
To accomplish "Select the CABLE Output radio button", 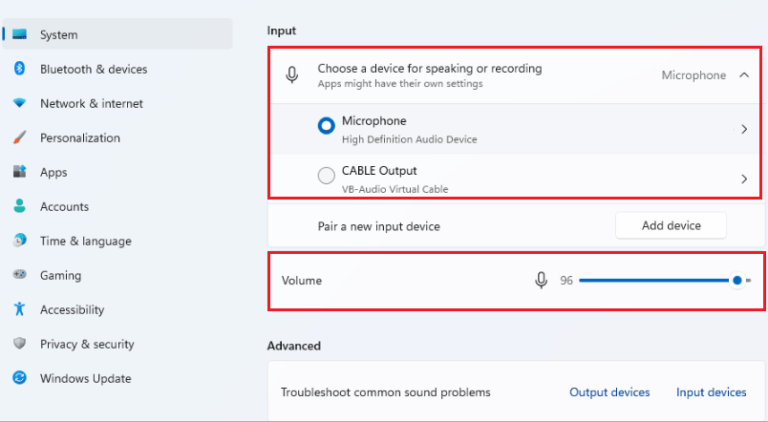I will pyautogui.click(x=326, y=177).
